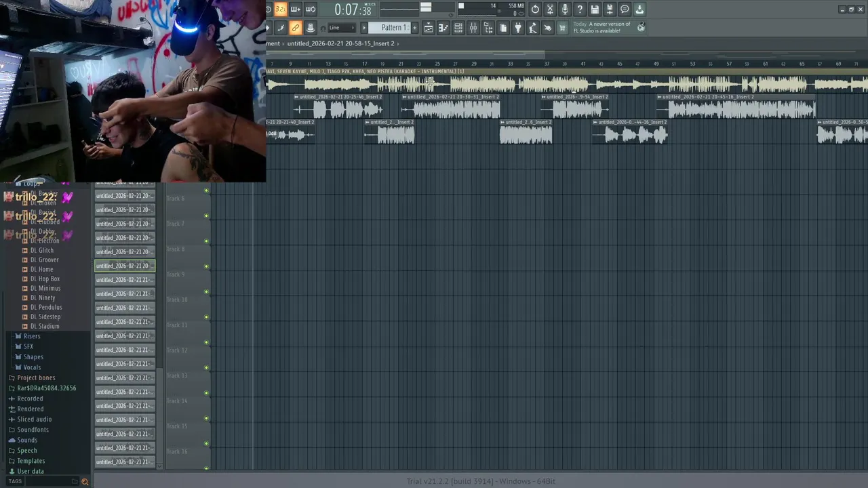Open the speech bubble icon

click(x=625, y=9)
